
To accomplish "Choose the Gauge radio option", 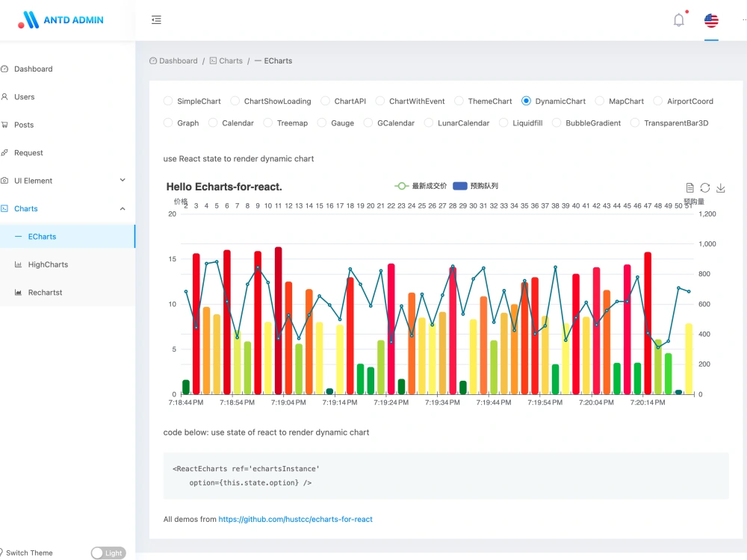I will point(322,123).
